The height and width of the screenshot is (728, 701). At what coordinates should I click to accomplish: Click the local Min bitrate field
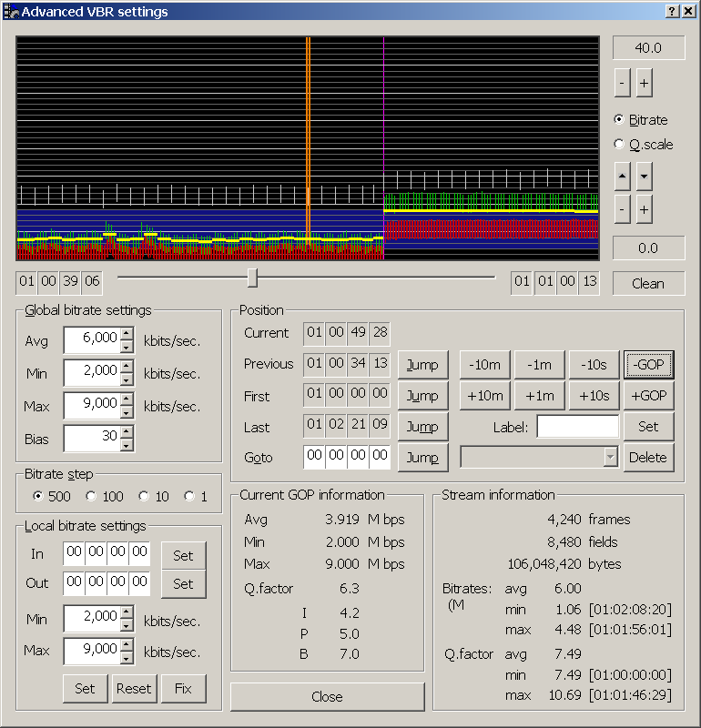click(x=92, y=619)
